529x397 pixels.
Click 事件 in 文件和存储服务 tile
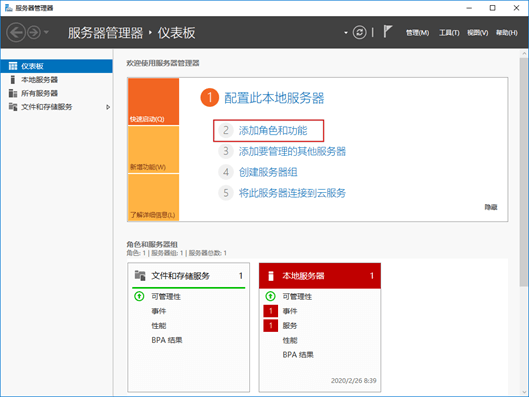[x=159, y=311]
